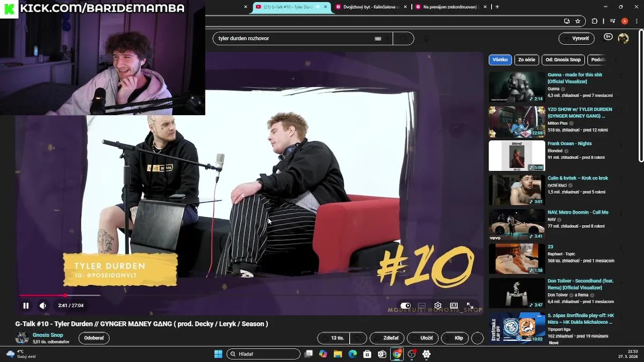Screen dimensions: 644x362
Task: Open the Chrome three-dot menu
Action: click(636, 21)
